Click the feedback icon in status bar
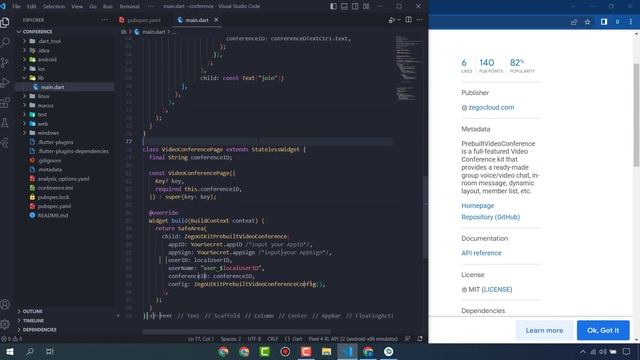Viewport: 640px width, 360px height. click(407, 339)
